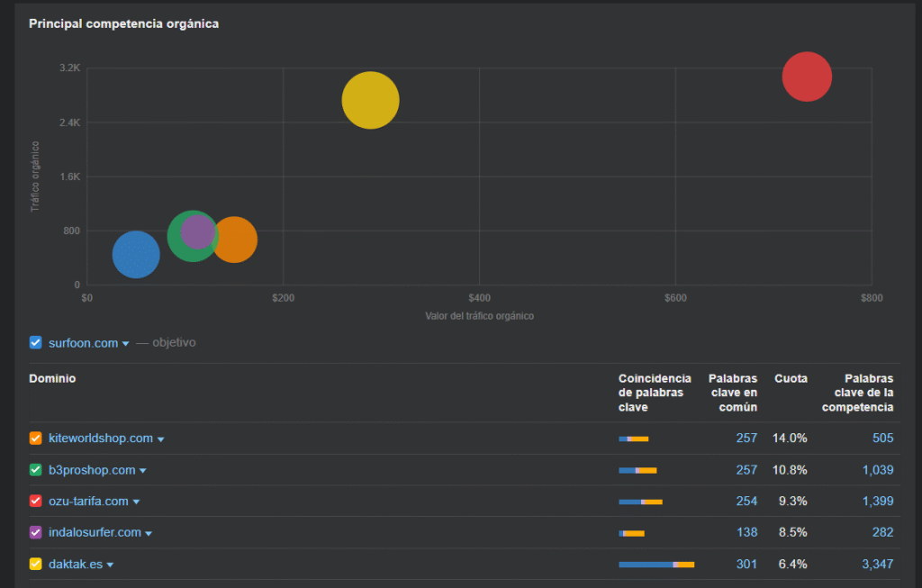Open the b3proshop.com dropdown arrow
Screen dimensions: 922x588
click(x=143, y=471)
